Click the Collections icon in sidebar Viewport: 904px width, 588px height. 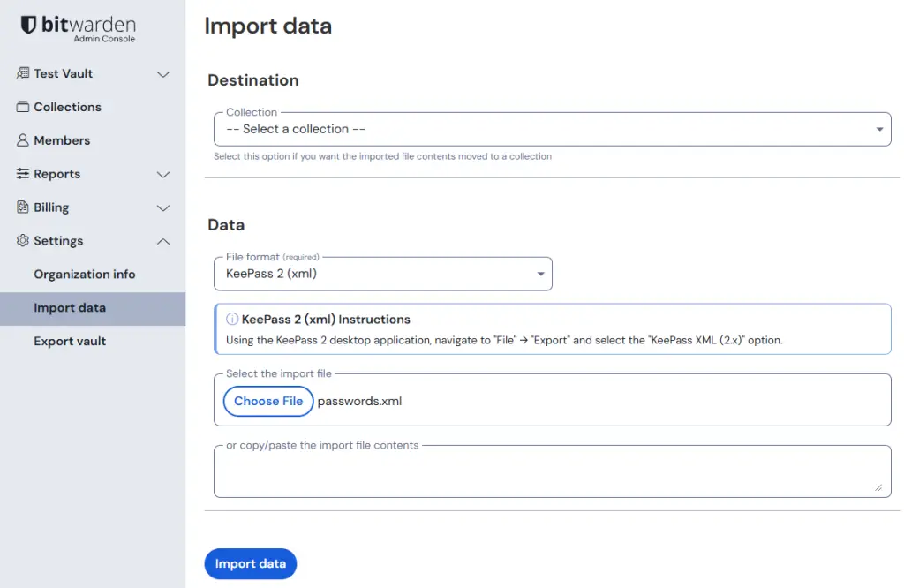point(23,107)
